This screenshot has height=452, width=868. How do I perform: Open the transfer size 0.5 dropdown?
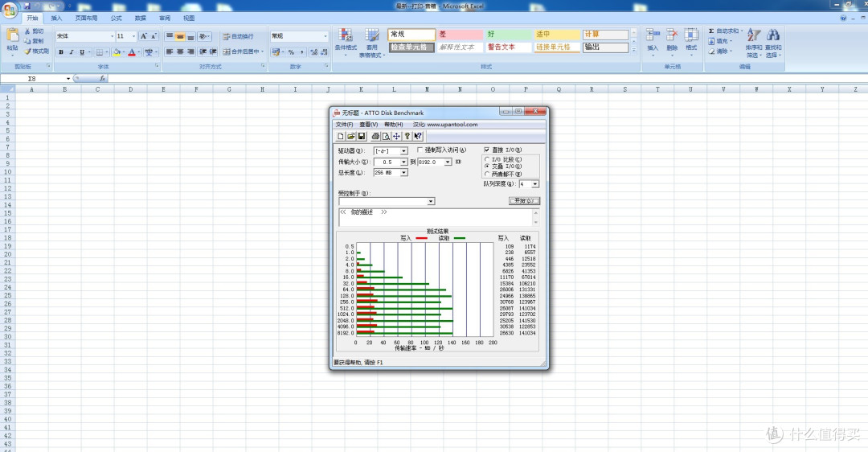404,162
